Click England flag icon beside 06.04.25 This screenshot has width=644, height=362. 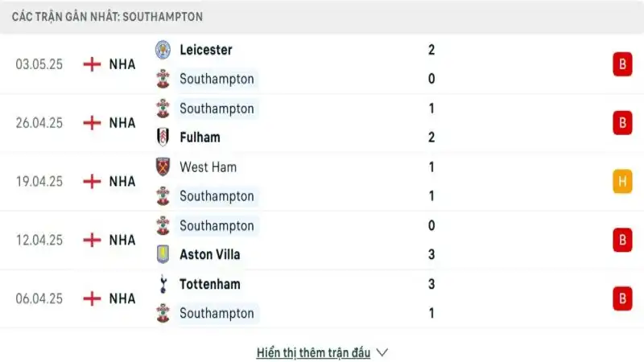[93, 298]
